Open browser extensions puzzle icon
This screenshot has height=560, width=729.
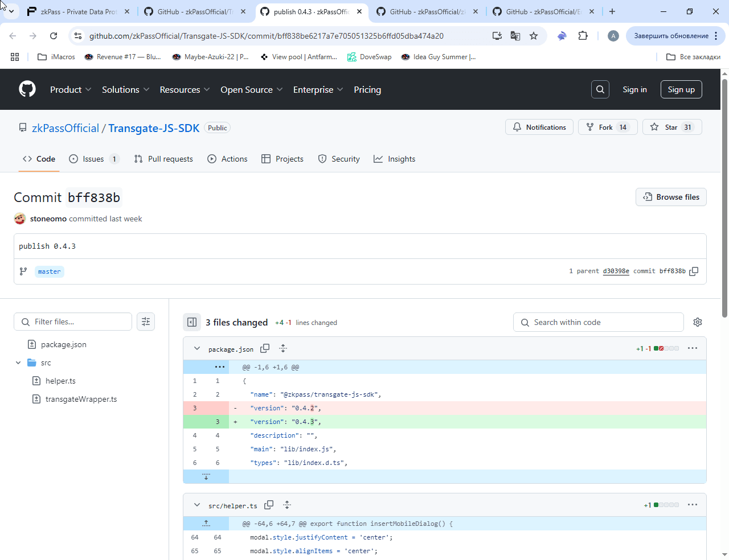coord(583,36)
